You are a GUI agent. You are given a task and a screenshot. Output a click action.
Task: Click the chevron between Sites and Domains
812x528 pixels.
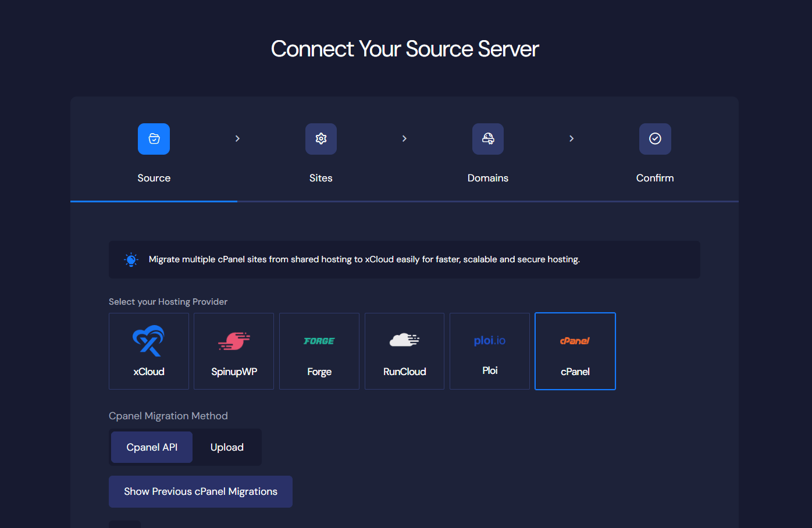coord(404,138)
